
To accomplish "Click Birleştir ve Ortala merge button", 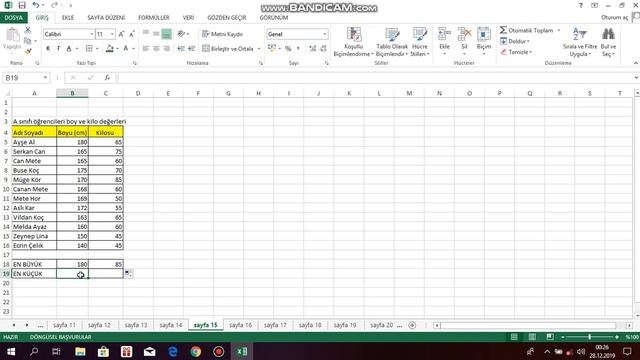I will [x=228, y=49].
